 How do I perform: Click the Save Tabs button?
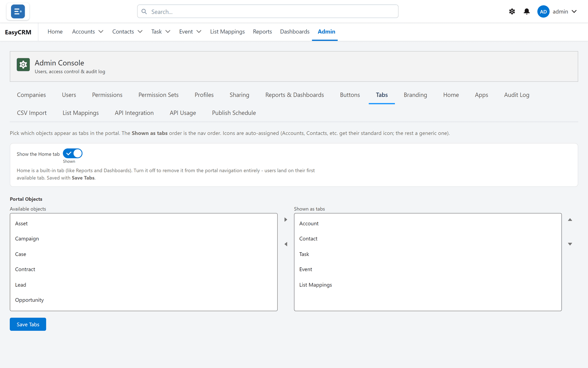28,324
